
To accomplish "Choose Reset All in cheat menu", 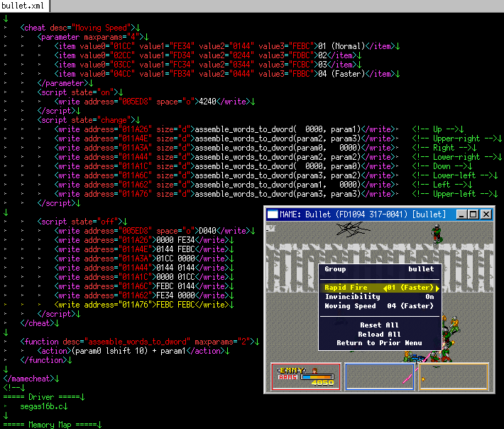I will [380, 325].
